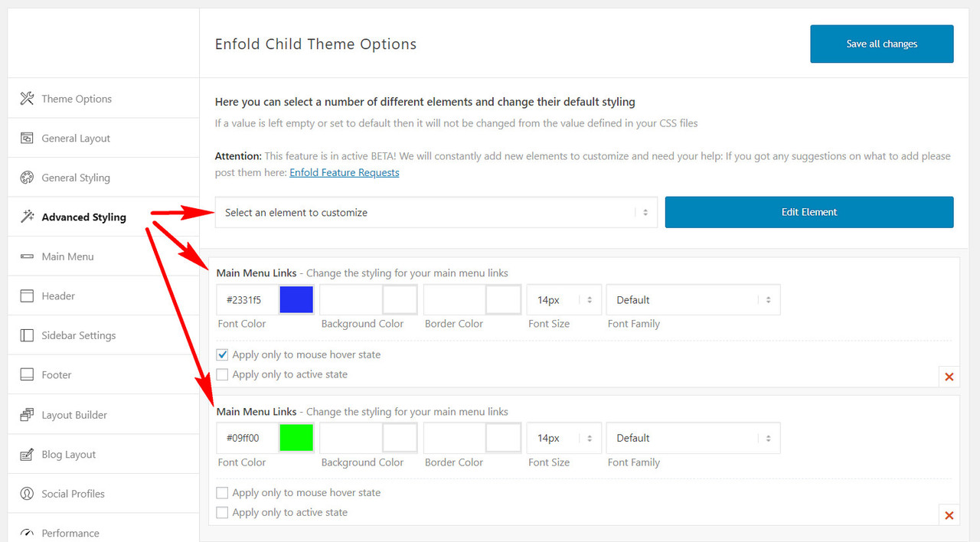Click the General Styling palette icon
The height and width of the screenshot is (542, 980).
pos(27,178)
